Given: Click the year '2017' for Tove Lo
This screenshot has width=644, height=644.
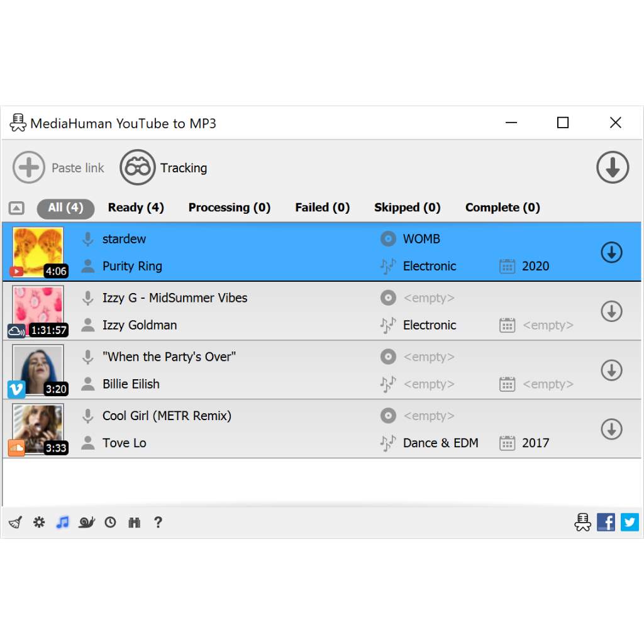Looking at the screenshot, I should pos(536,443).
